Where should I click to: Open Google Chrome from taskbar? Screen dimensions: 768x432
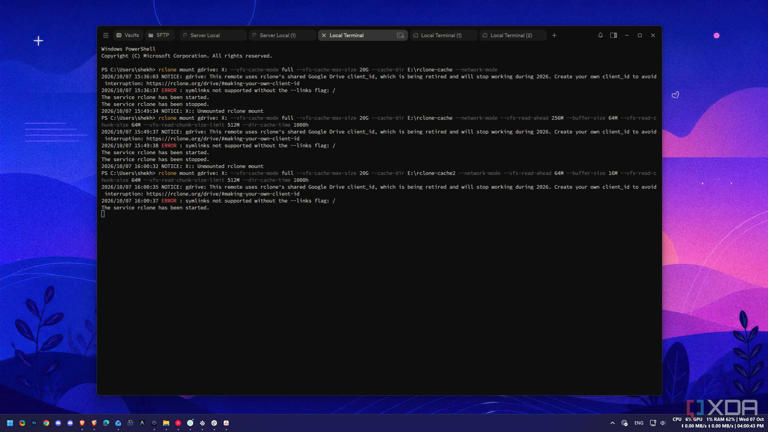[x=46, y=423]
